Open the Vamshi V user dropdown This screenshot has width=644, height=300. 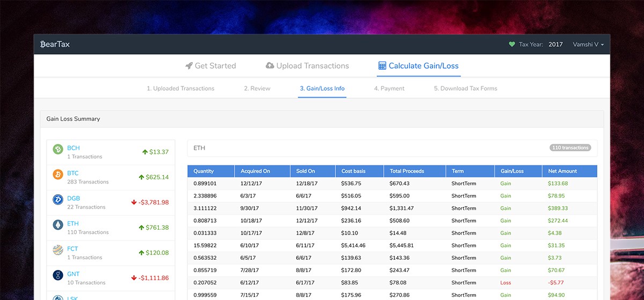588,45
